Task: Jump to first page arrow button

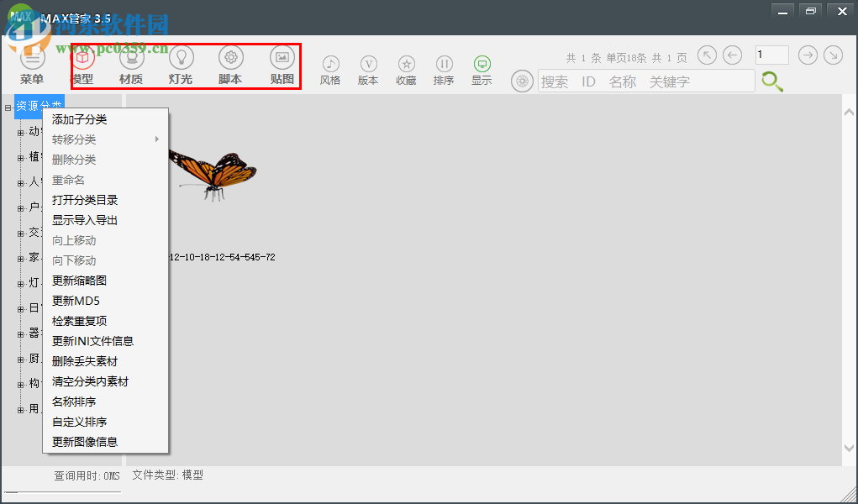Action: click(x=707, y=55)
